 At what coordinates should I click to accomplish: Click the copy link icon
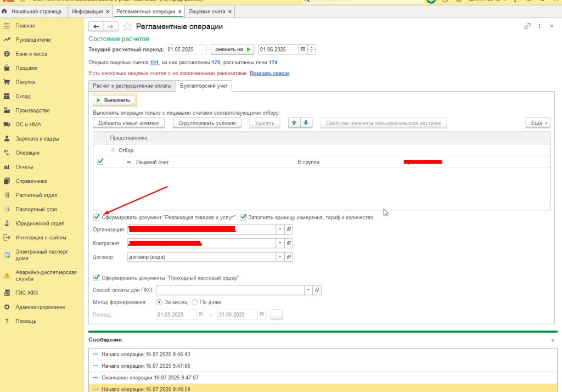point(527,26)
